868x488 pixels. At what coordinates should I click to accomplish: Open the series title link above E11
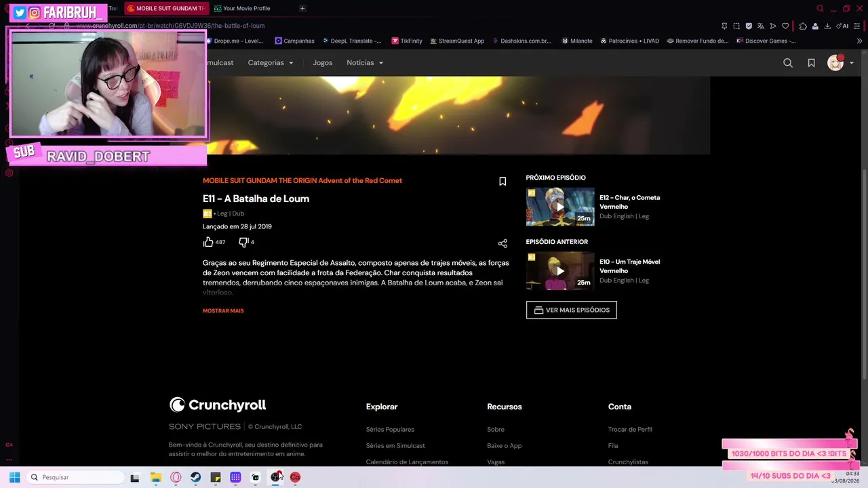[x=302, y=181]
